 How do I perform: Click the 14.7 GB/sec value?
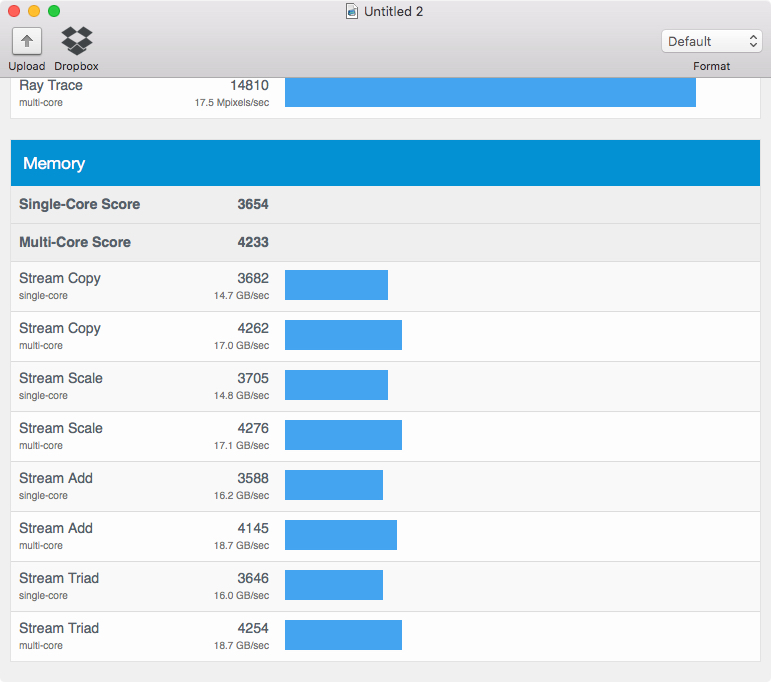pos(241,296)
